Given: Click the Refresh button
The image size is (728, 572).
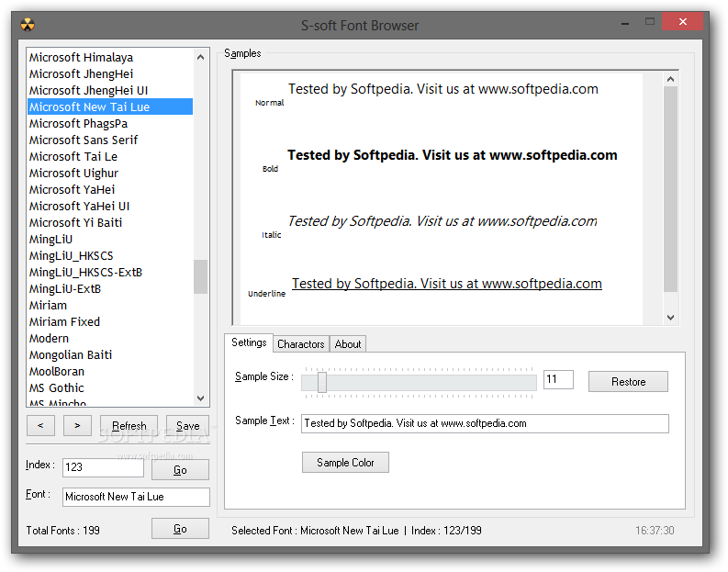Looking at the screenshot, I should [x=129, y=425].
